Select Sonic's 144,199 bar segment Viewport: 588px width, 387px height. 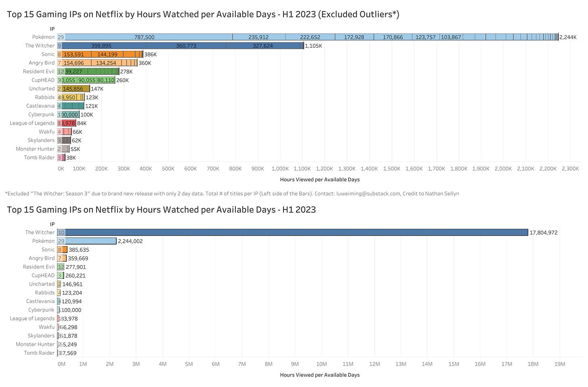[x=107, y=54]
